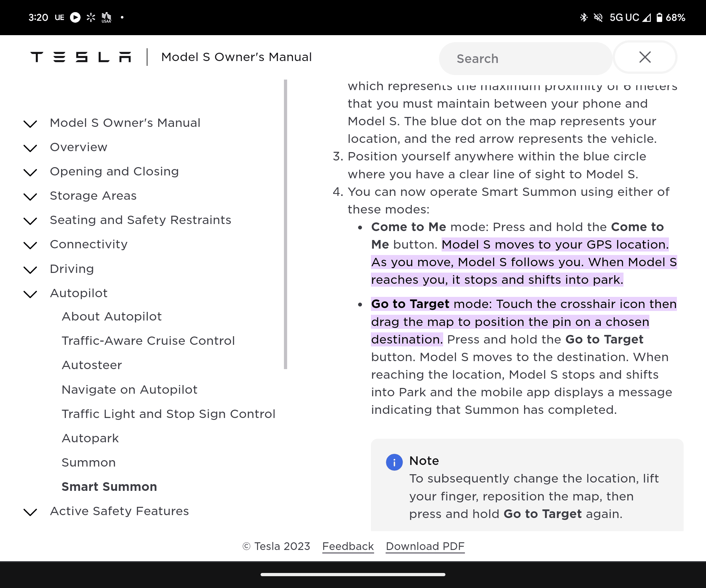Collapse the Autopilot chevron
Screen dimensions: 706x588
point(30,294)
